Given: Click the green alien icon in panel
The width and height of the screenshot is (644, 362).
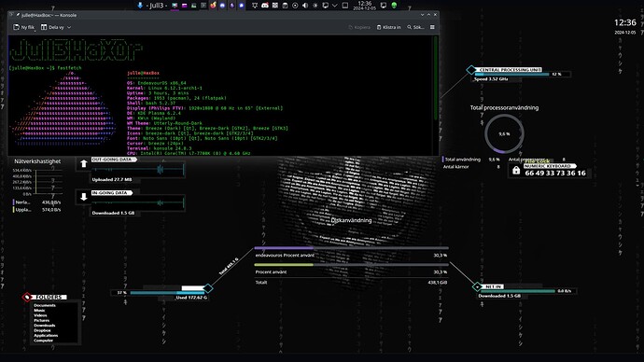Looking at the screenshot, I should [394, 6].
